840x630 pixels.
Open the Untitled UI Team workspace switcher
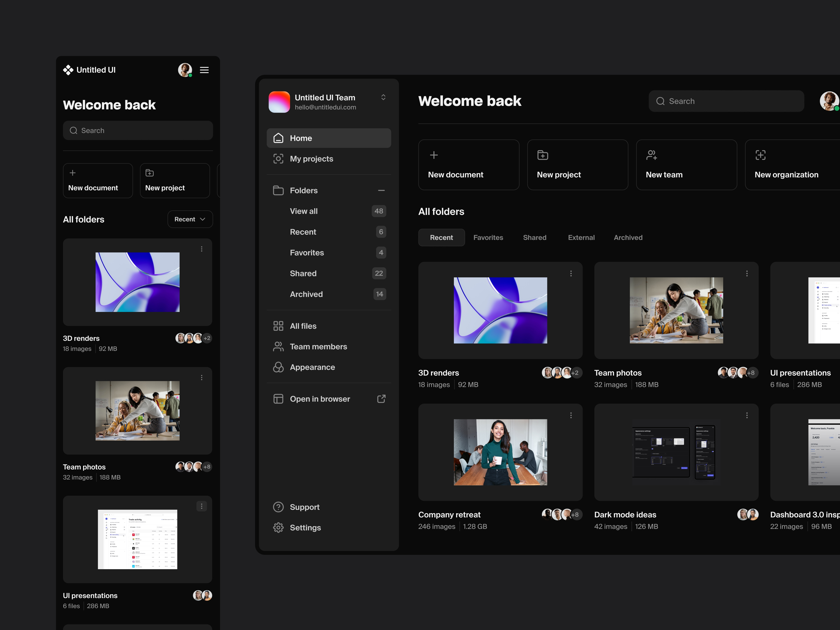point(383,97)
